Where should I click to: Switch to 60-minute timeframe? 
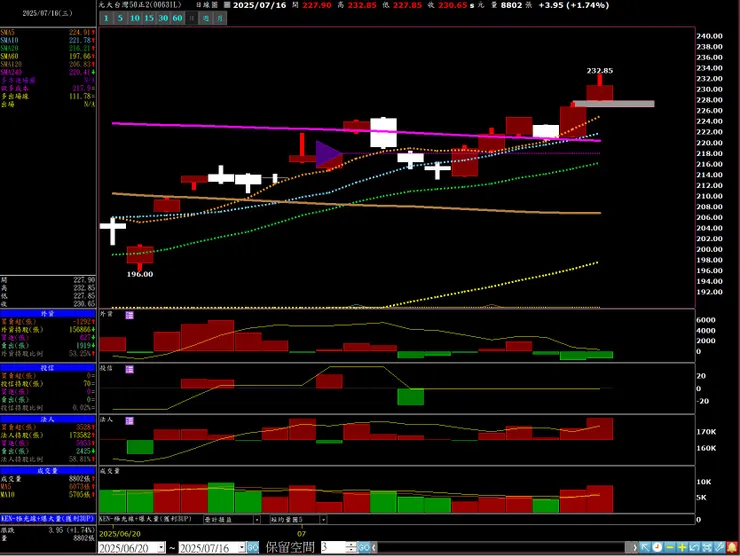pos(177,18)
